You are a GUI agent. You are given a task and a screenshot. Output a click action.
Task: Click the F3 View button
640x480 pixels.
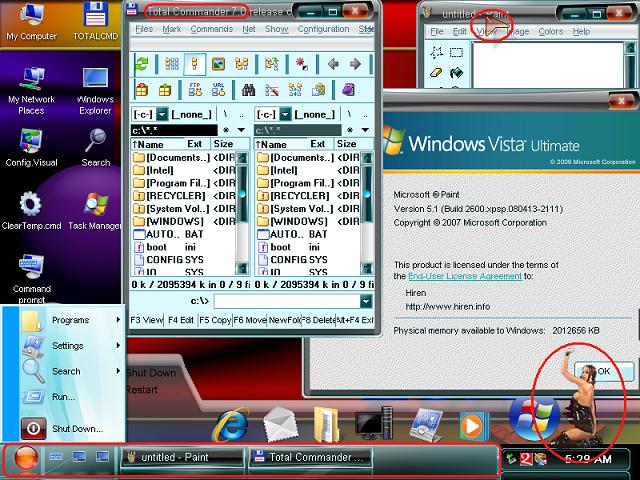pyautogui.click(x=147, y=320)
